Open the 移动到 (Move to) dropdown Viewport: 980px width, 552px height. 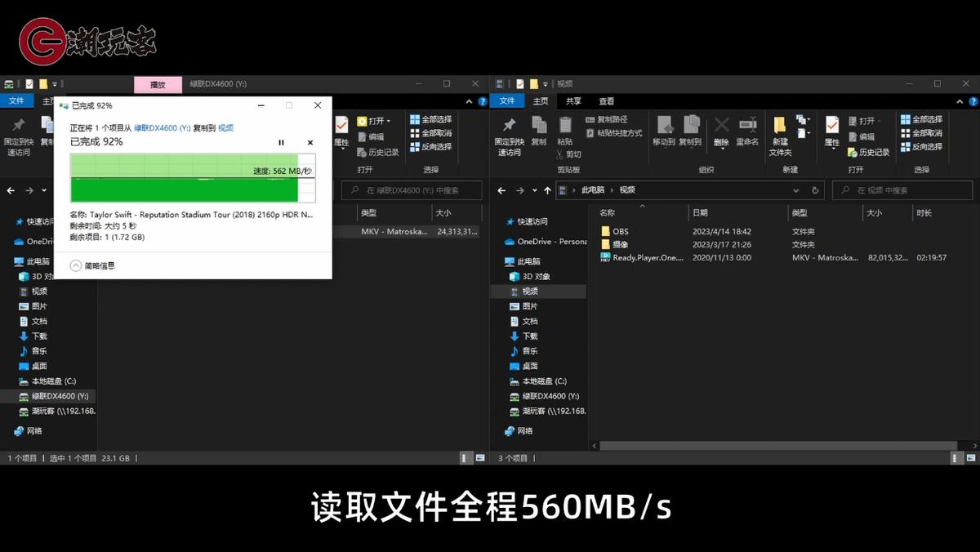(x=663, y=131)
